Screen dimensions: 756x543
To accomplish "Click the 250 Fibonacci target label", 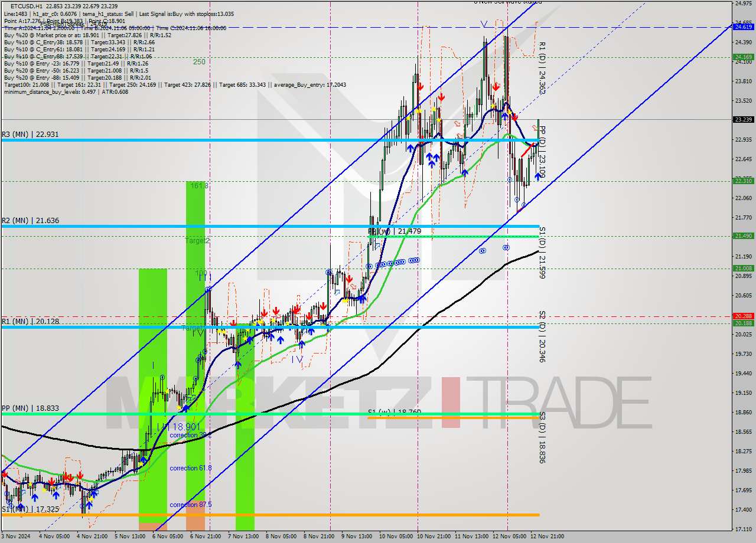I will 199,61.
